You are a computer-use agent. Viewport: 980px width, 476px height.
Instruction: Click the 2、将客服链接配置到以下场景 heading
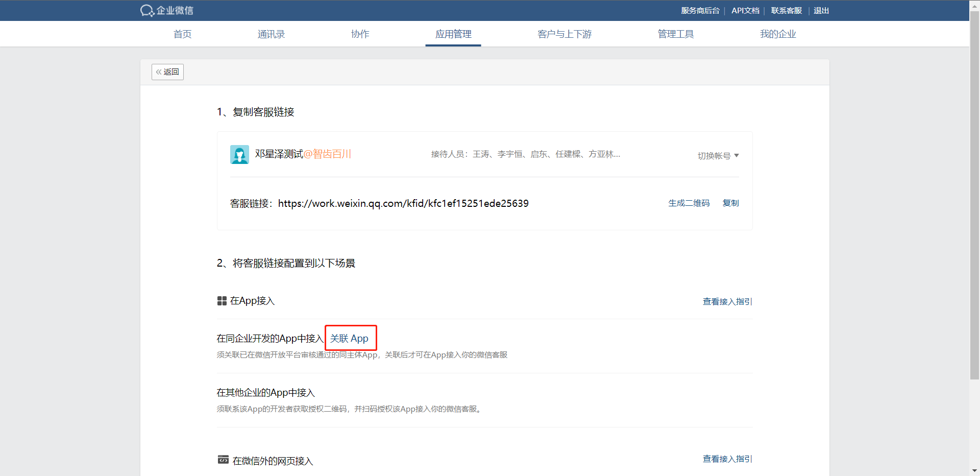point(286,263)
